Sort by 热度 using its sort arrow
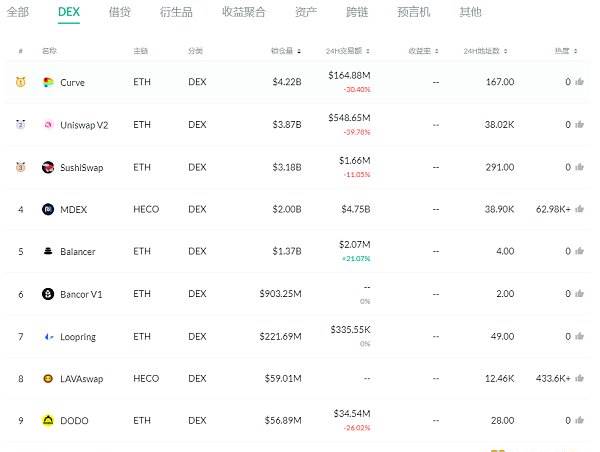The width and height of the screenshot is (600, 452). point(576,51)
